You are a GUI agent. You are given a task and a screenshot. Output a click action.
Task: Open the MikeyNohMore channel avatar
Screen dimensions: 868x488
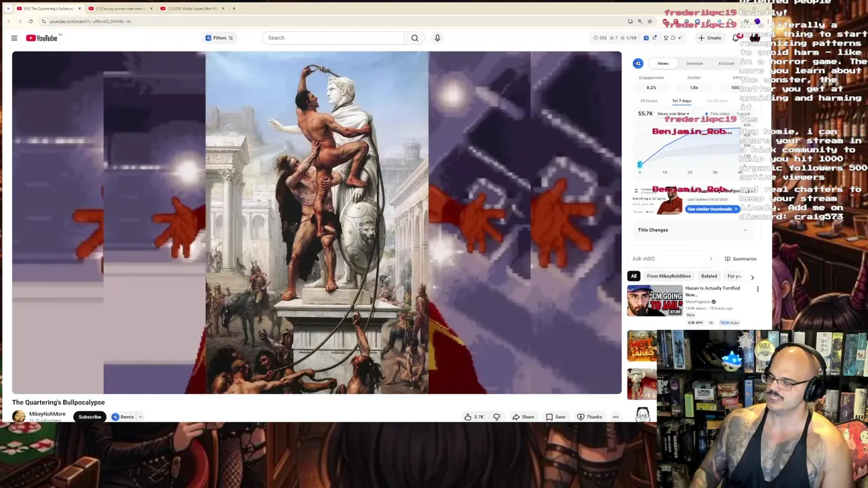click(x=19, y=416)
